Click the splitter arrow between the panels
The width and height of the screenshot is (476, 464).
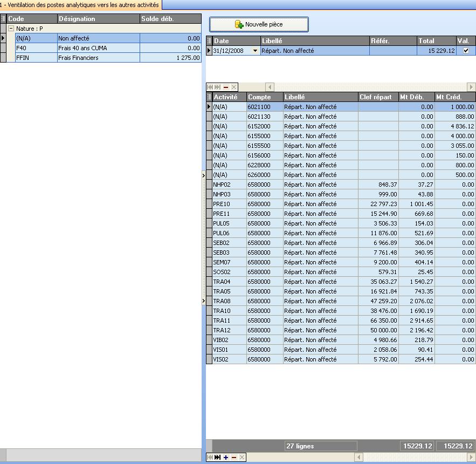click(204, 175)
